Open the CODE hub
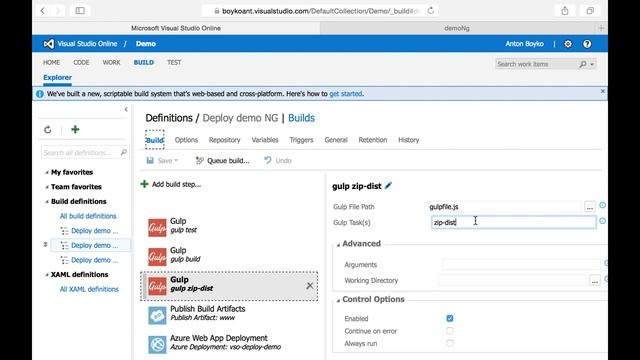 click(x=81, y=62)
